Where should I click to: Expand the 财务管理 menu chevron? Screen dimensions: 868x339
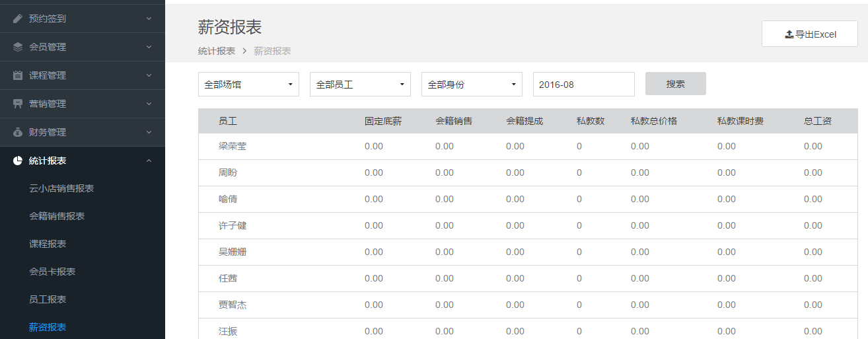click(x=149, y=132)
